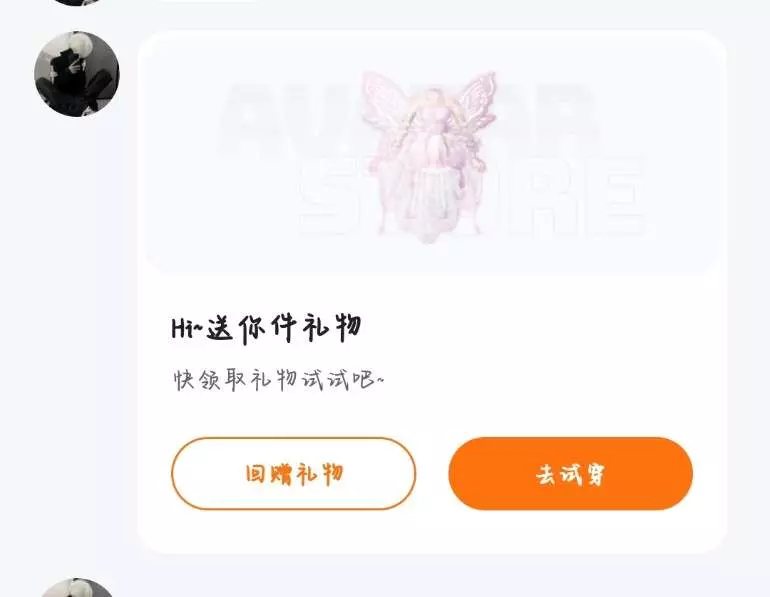Open the pink fairy outfit gift image
This screenshot has height=597, width=770.
[429, 157]
